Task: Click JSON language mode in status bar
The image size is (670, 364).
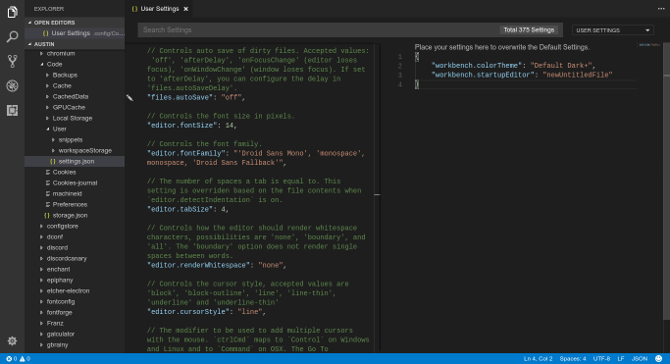Action: point(639,358)
